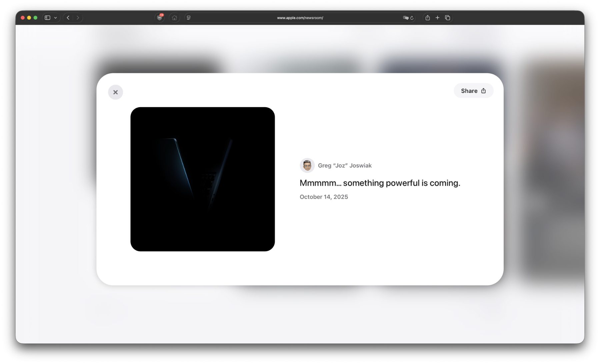Viewport: 600px width, 364px height.
Task: Open Safari's toolbar share menu
Action: [427, 18]
